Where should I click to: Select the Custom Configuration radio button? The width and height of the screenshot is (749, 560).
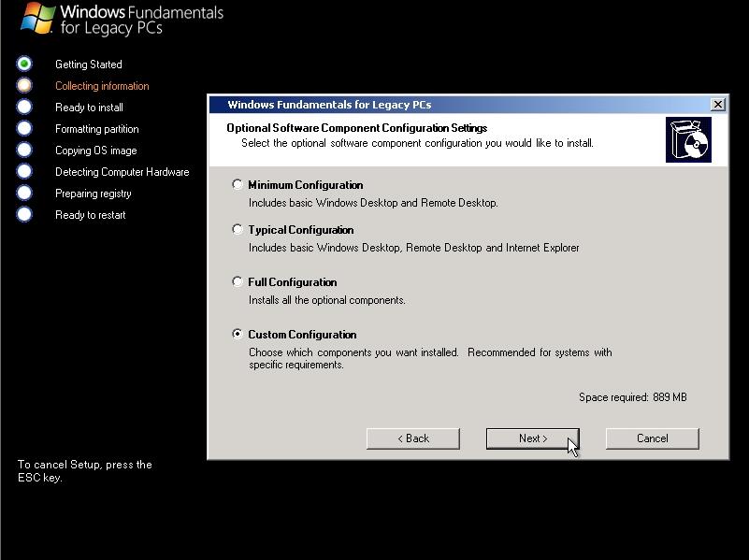[x=238, y=334]
